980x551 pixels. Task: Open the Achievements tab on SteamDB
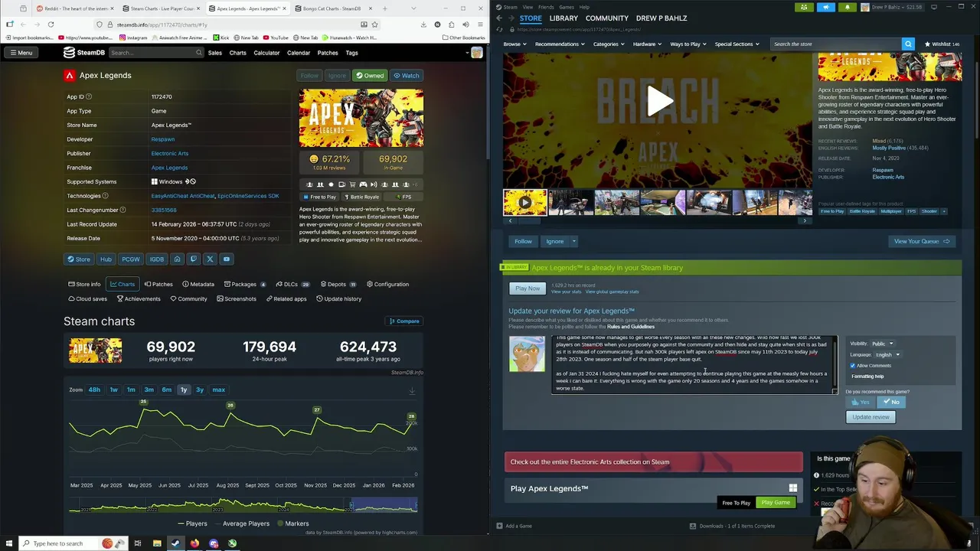click(138, 298)
